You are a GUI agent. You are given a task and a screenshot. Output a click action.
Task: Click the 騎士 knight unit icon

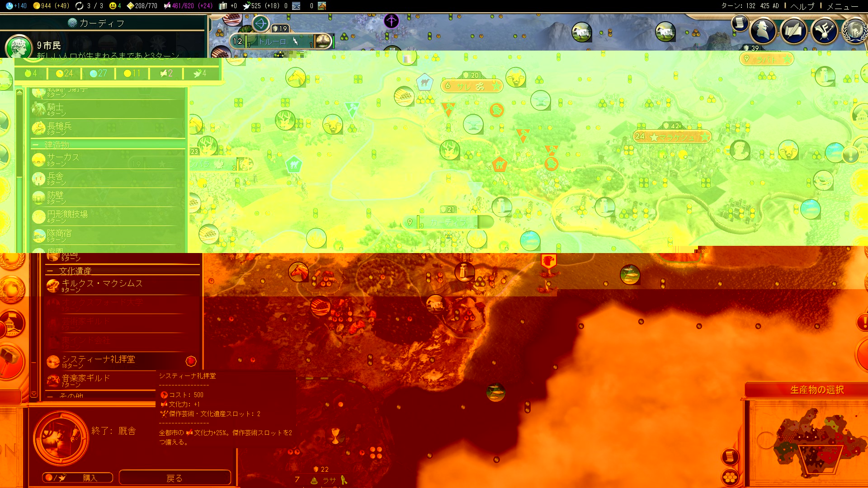pos(38,109)
